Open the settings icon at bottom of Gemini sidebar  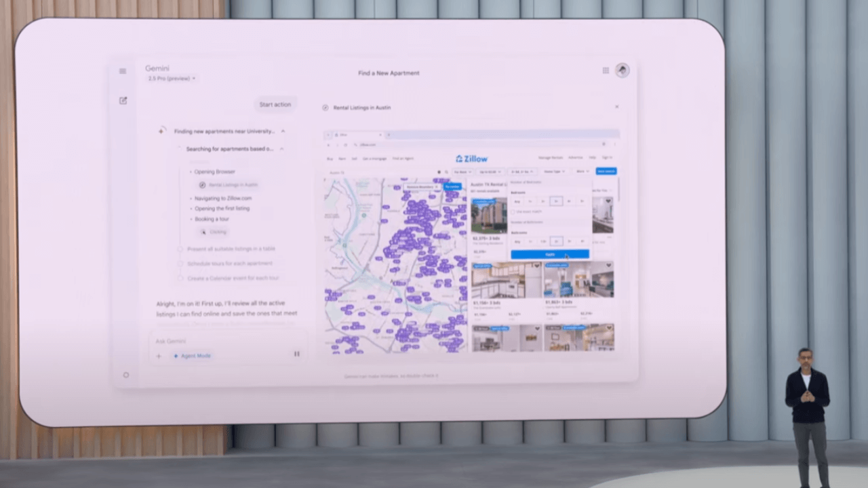(x=125, y=375)
